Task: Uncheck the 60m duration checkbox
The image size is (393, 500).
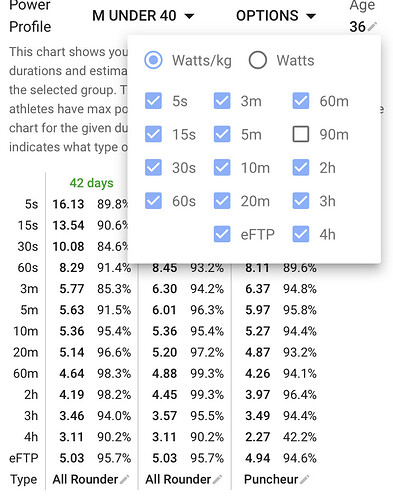Action: pos(301,101)
